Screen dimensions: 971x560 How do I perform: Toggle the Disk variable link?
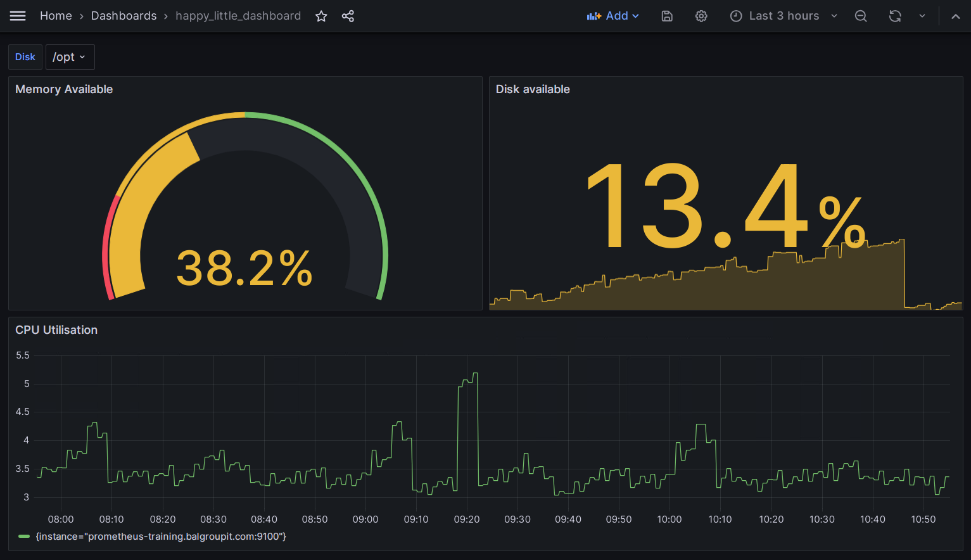[25, 56]
